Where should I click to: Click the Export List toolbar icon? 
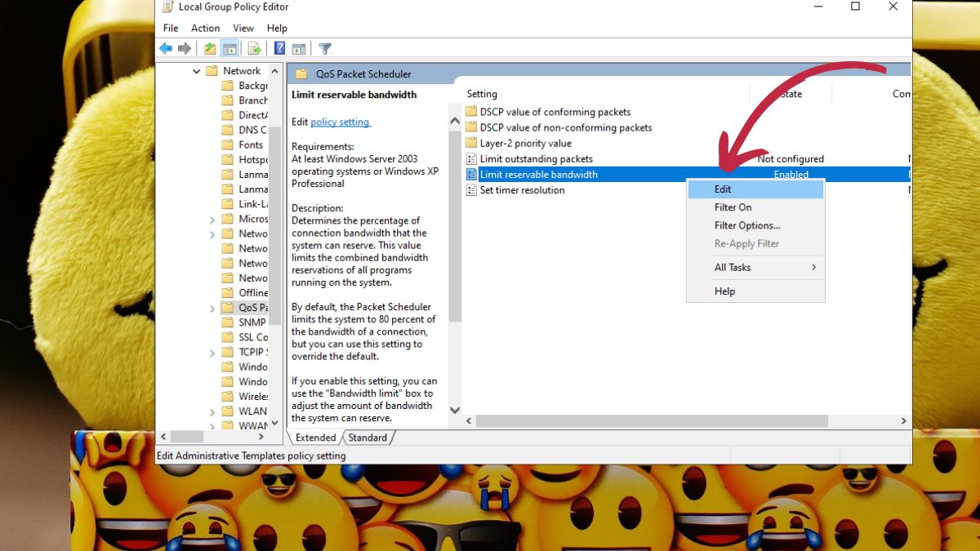click(254, 49)
